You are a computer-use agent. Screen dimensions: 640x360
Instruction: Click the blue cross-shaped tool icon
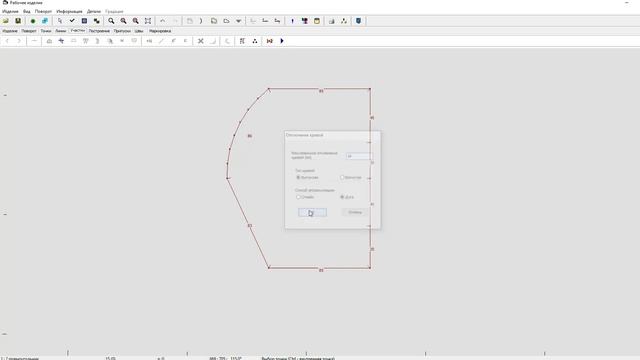(x=61, y=41)
